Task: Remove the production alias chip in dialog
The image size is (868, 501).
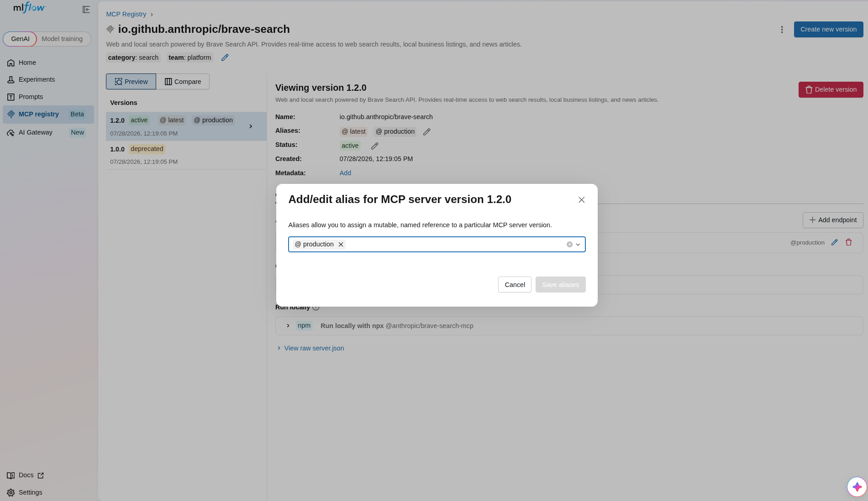Action: click(341, 245)
